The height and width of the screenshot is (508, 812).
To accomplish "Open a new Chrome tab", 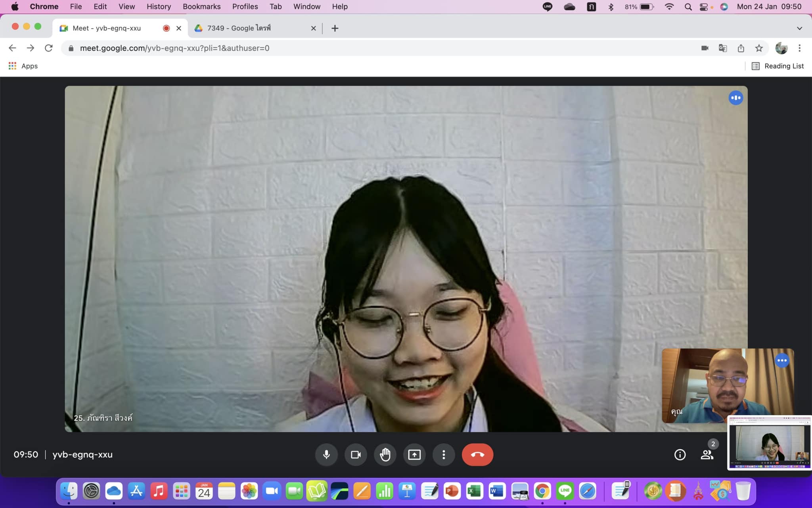I will 335,28.
